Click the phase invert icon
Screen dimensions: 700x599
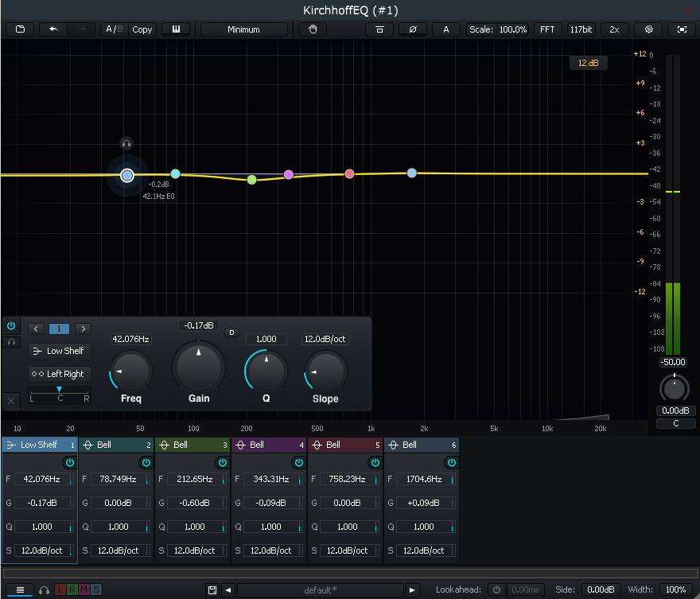[413, 29]
